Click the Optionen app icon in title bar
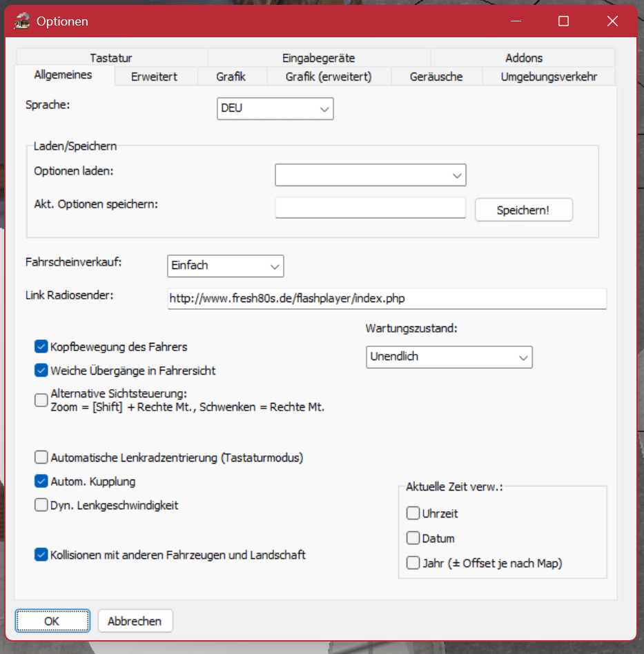644x654 pixels. (x=22, y=21)
